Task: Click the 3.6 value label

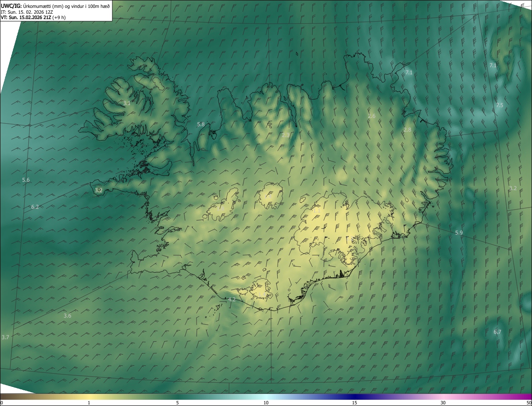Action: (x=67, y=316)
